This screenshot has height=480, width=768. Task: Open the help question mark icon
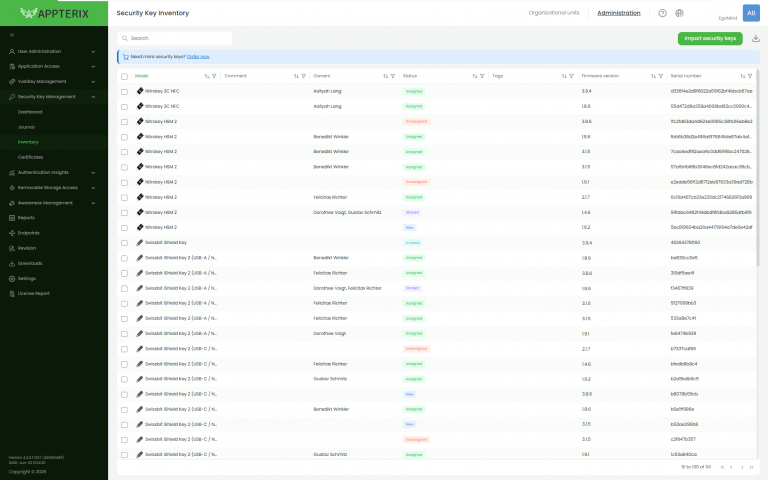tap(662, 13)
